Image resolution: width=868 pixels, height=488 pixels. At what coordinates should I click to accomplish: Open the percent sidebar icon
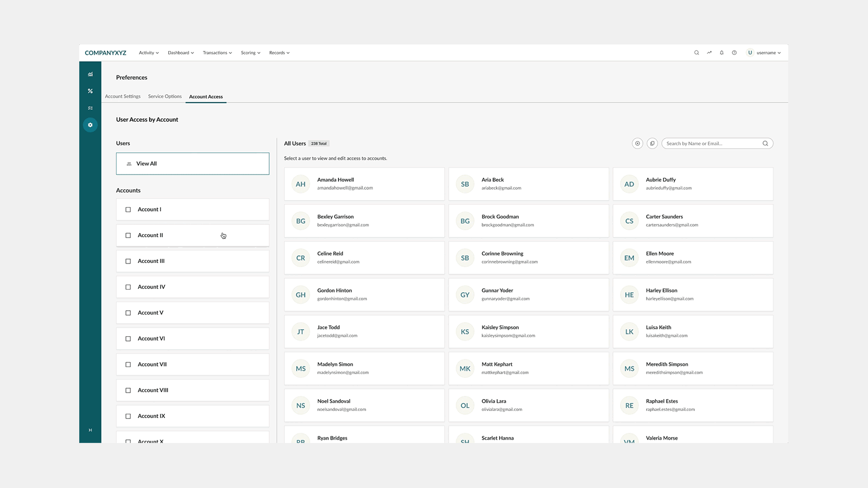pyautogui.click(x=90, y=91)
